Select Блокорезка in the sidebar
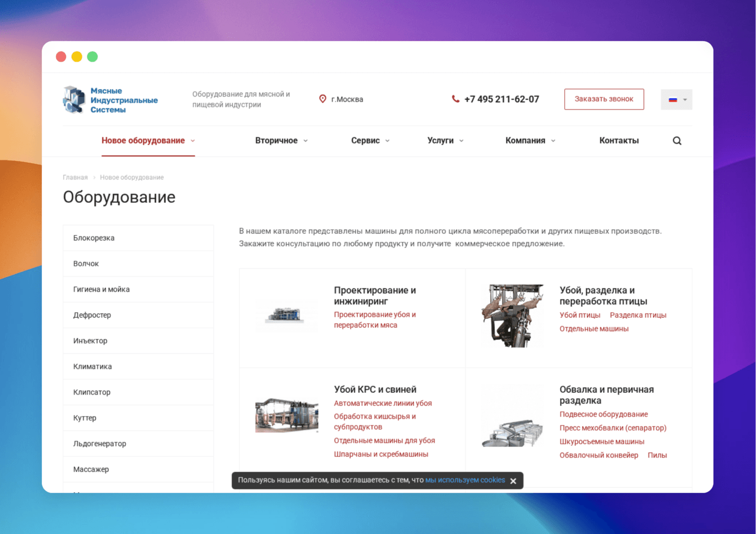 coord(138,238)
